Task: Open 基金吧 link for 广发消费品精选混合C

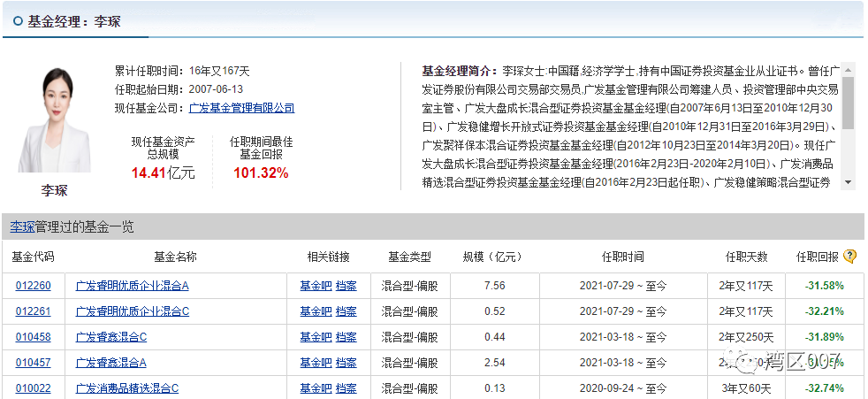Action: pyautogui.click(x=316, y=387)
